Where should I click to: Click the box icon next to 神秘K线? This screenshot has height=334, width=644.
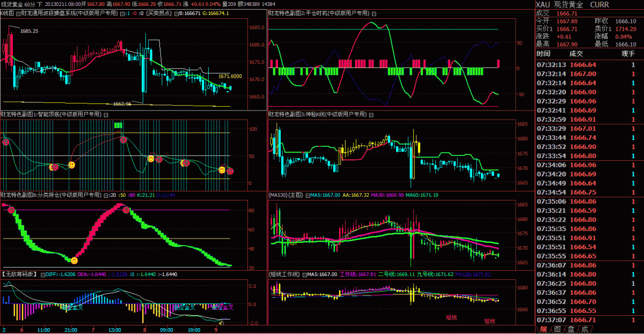click(x=372, y=114)
